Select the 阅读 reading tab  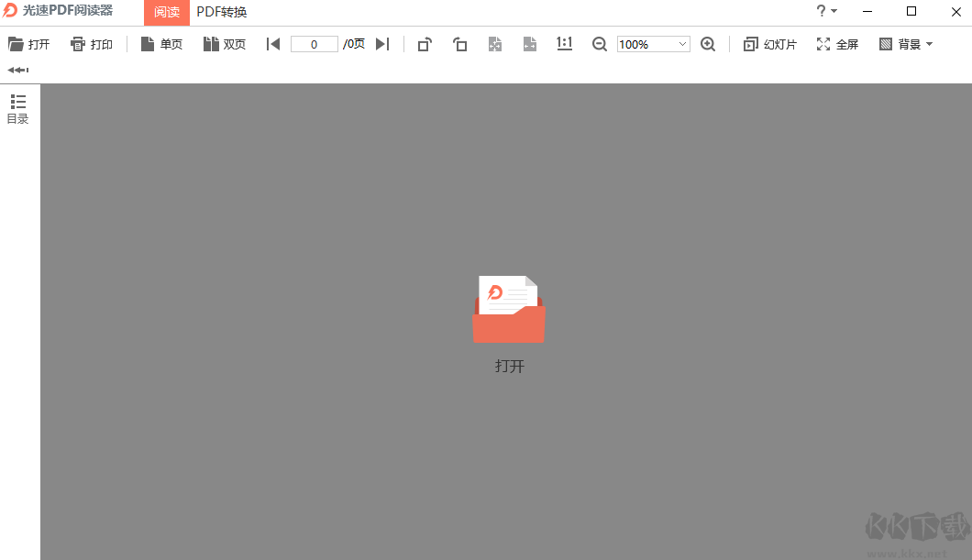click(166, 12)
